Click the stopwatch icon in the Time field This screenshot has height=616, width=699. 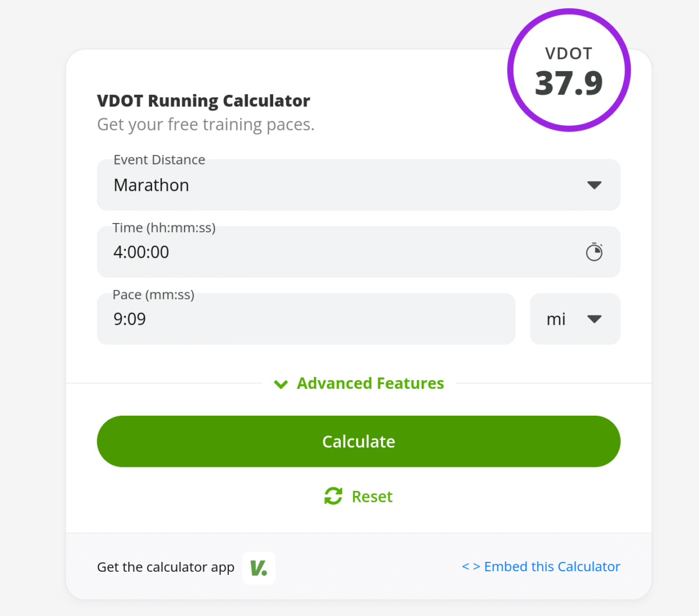[x=594, y=252]
